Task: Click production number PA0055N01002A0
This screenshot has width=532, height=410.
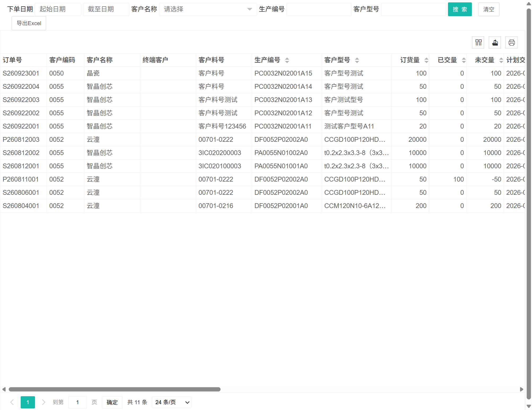Action: click(281, 153)
